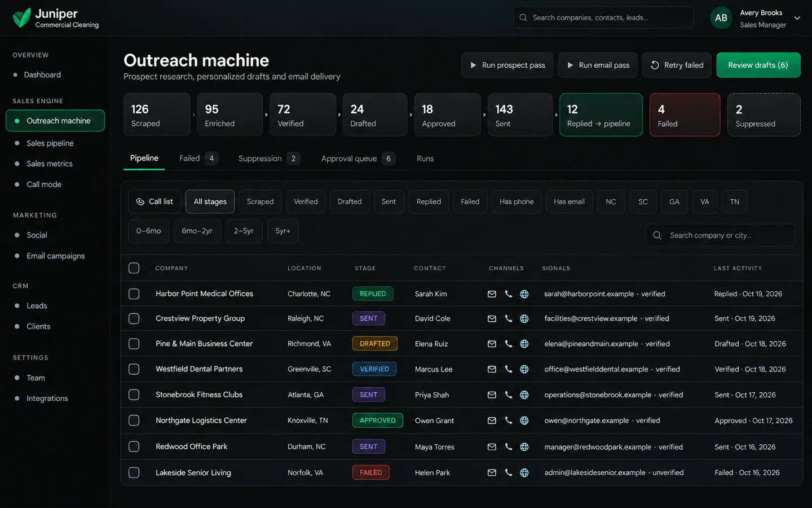
Task: Click the phone icon for Crestview Property Group
Action: click(x=508, y=319)
